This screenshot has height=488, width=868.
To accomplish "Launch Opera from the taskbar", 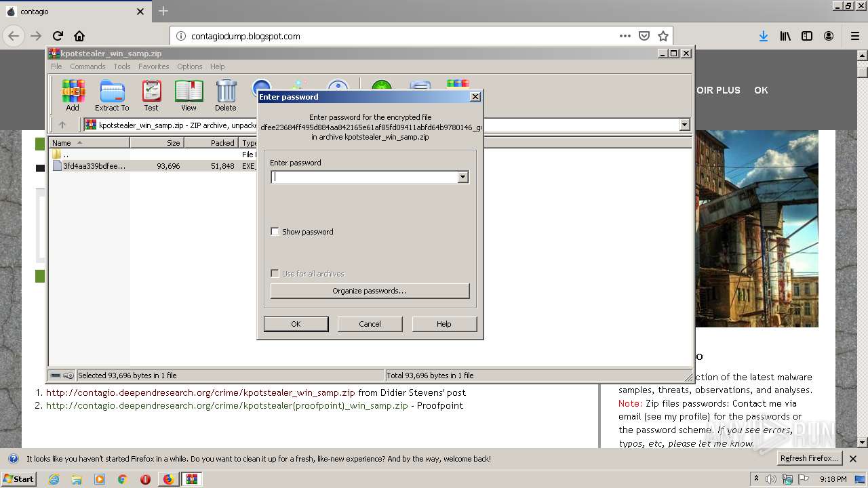I will click(145, 479).
